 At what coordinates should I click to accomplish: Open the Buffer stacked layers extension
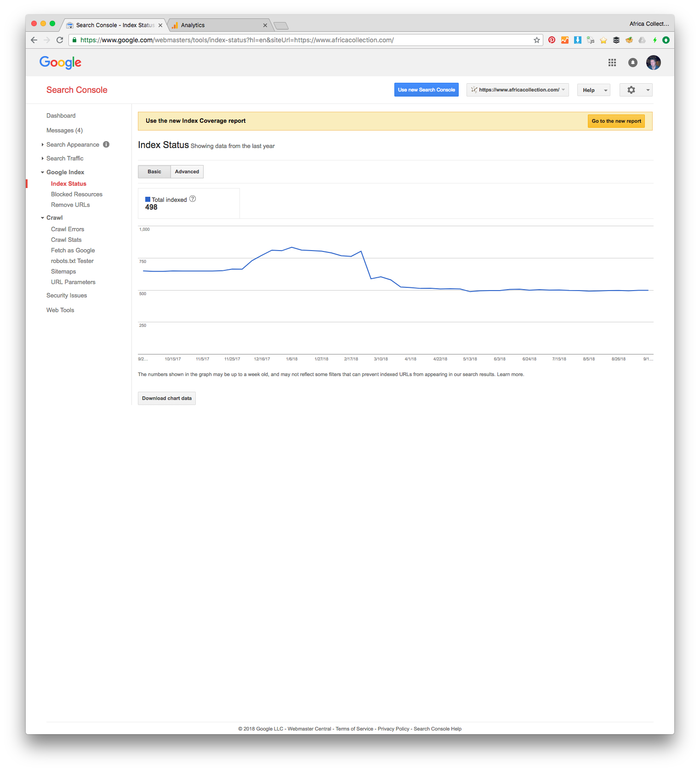[x=616, y=40]
